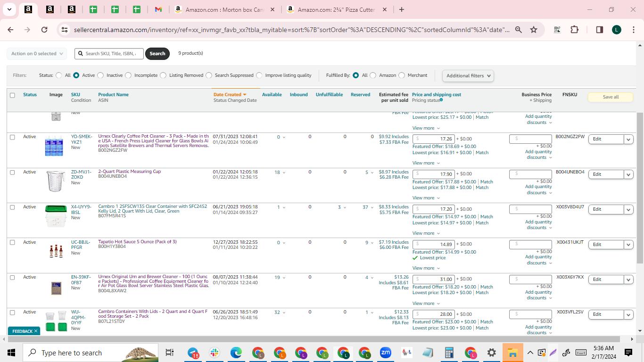Launch Microsoft Edge from the taskbar
Viewport: 644px width, 362px height.
[236, 353]
